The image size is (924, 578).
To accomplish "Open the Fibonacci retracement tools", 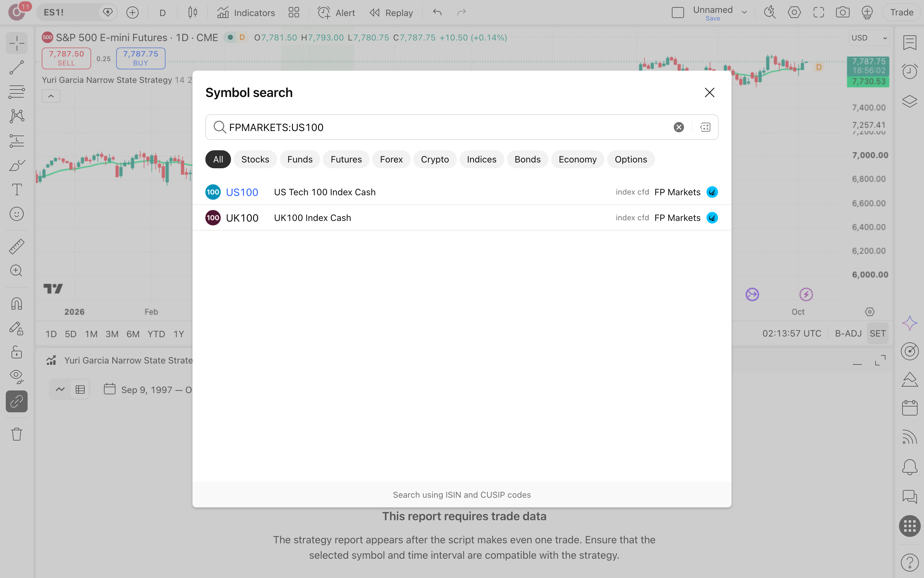I will [16, 92].
